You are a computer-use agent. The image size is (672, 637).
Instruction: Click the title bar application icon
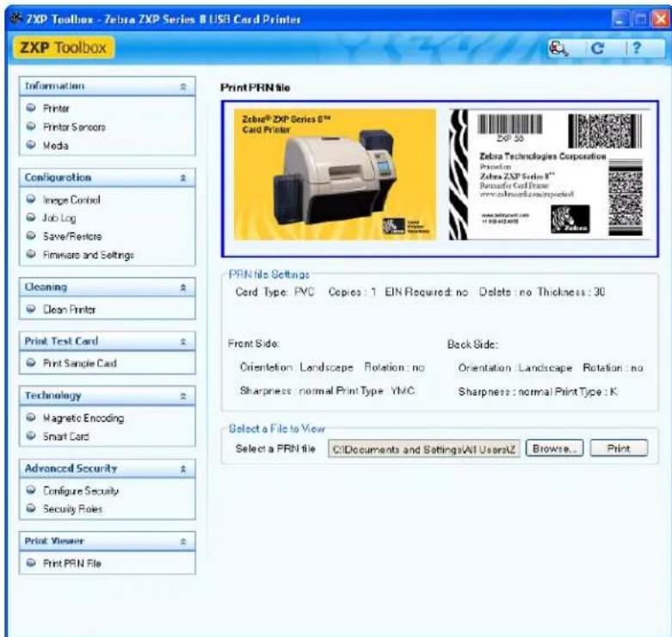click(16, 18)
